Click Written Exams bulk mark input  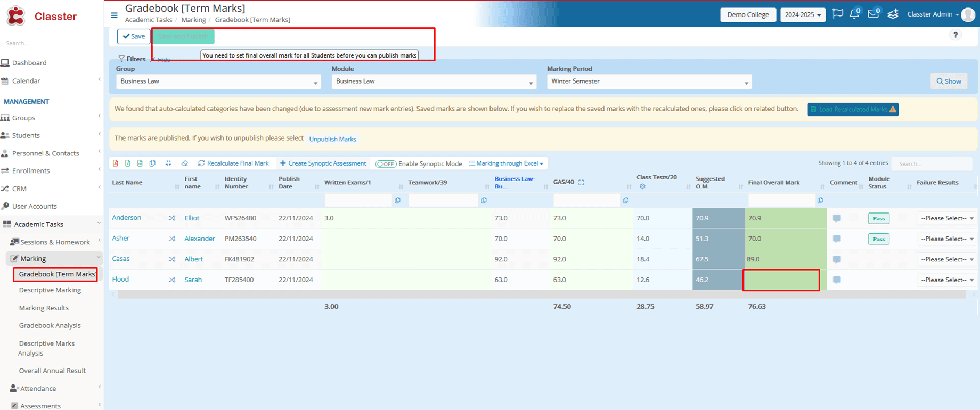(x=358, y=200)
